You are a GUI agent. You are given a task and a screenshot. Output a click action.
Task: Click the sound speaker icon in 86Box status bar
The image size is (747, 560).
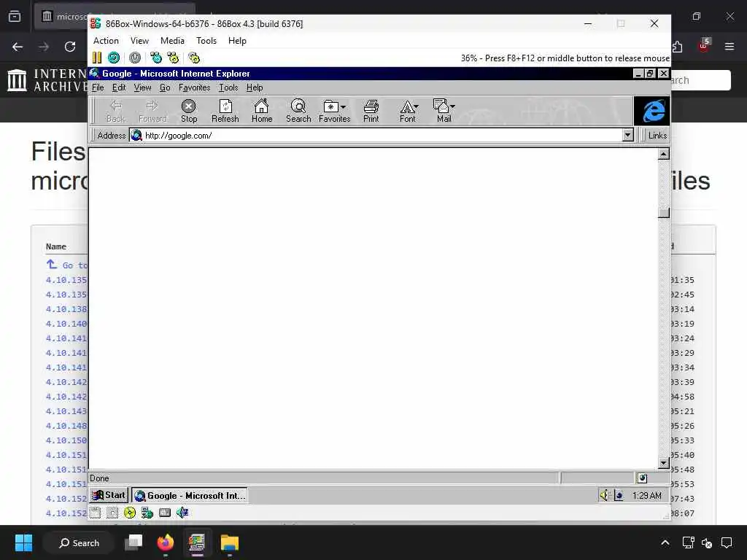click(x=182, y=513)
